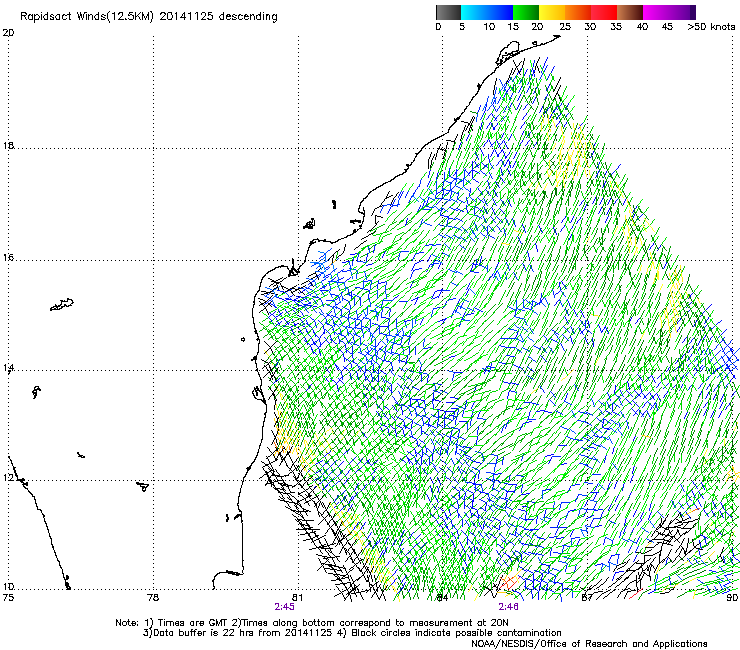Click the purple '2:45' time label

[285, 607]
